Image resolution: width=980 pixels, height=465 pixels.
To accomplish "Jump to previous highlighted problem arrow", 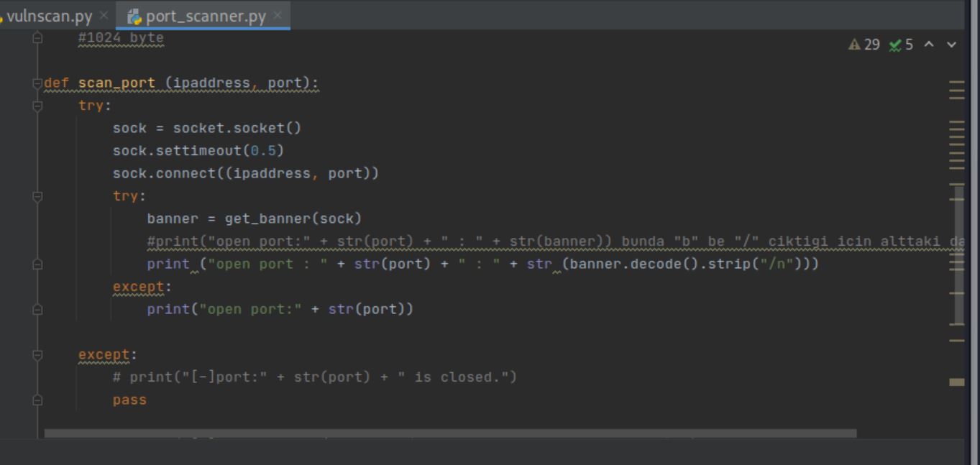I will [929, 45].
